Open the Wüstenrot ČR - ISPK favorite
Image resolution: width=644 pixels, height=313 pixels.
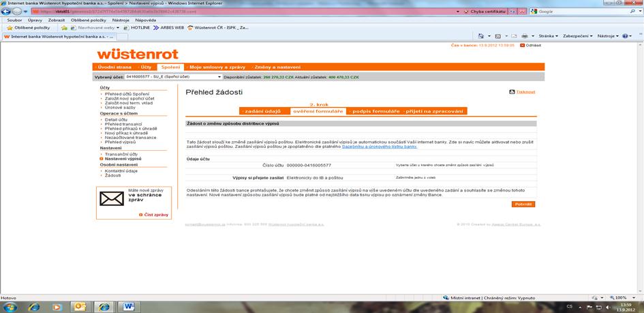pyautogui.click(x=218, y=27)
